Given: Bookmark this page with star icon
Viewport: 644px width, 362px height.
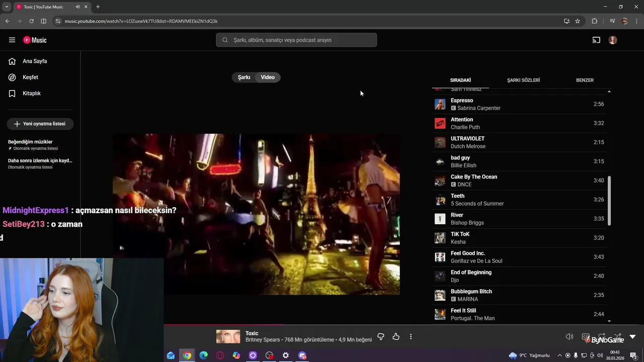Looking at the screenshot, I should [x=578, y=21].
